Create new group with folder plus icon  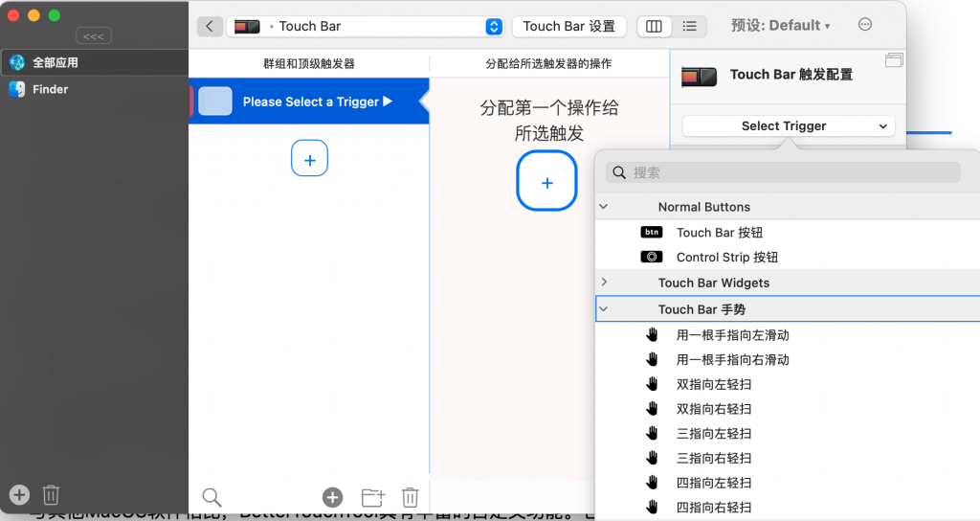(x=373, y=497)
